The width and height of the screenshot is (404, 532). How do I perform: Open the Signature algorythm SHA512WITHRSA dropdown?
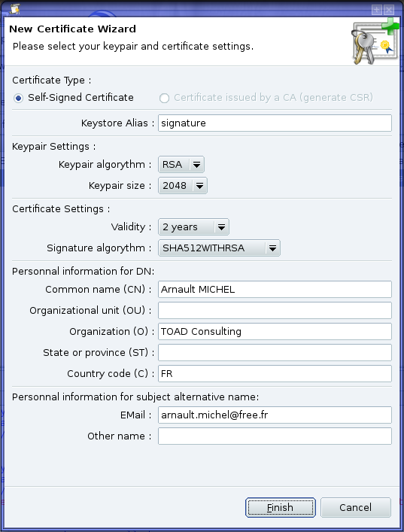tap(219, 248)
